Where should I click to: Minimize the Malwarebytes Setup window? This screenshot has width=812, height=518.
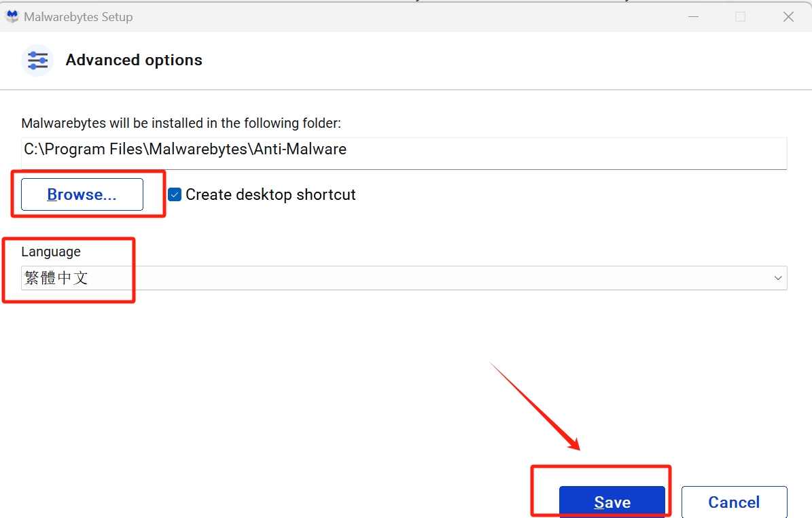pyautogui.click(x=692, y=17)
